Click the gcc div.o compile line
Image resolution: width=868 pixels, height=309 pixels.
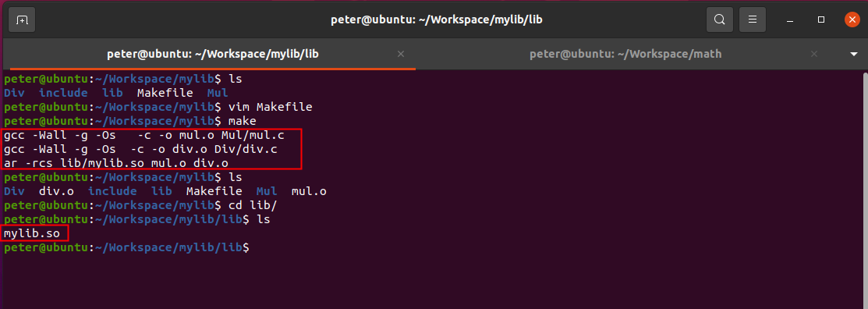pos(140,150)
